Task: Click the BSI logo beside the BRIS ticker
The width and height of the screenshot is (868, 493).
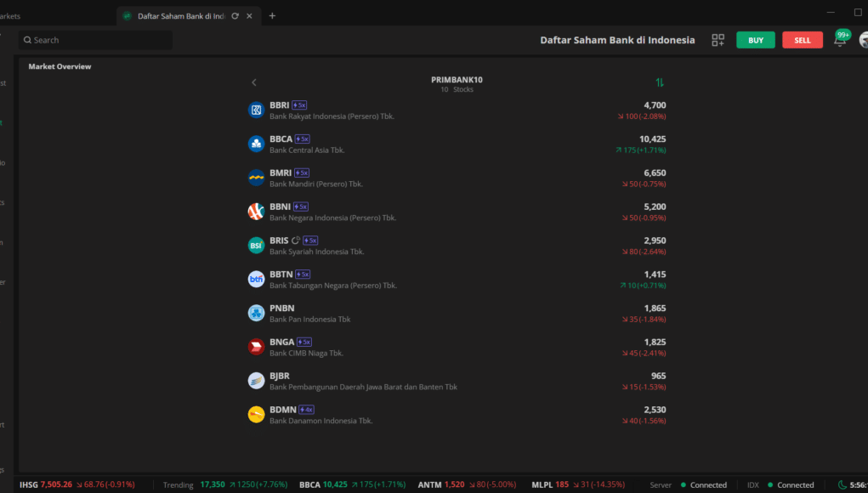Action: (256, 246)
